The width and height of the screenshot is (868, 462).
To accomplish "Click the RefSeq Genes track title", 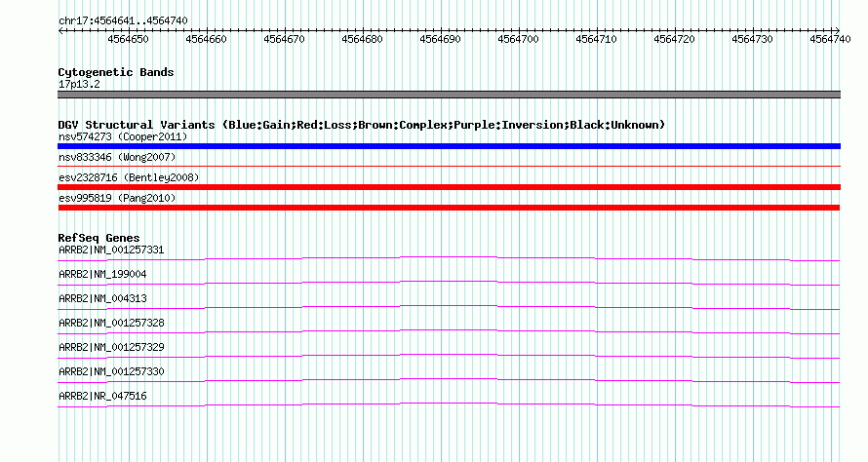I will [99, 238].
